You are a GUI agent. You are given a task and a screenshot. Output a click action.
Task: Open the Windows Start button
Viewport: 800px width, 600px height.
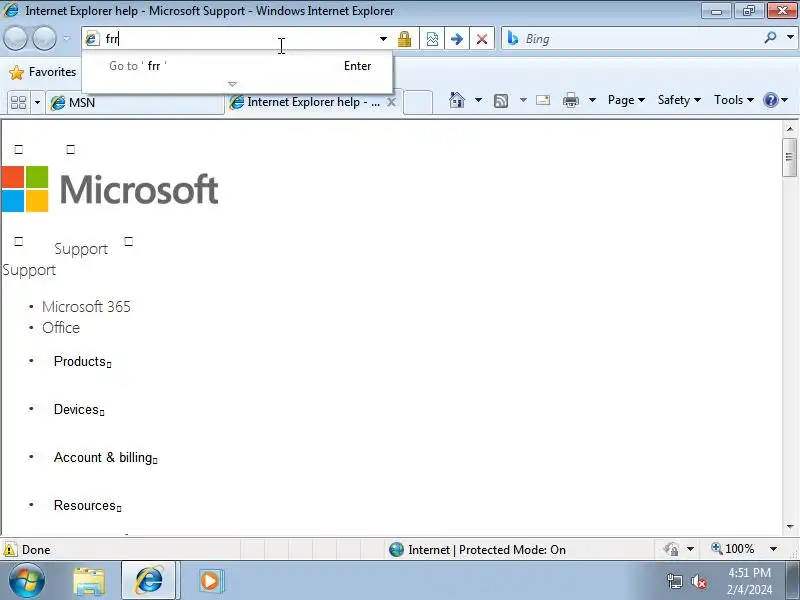point(27,581)
